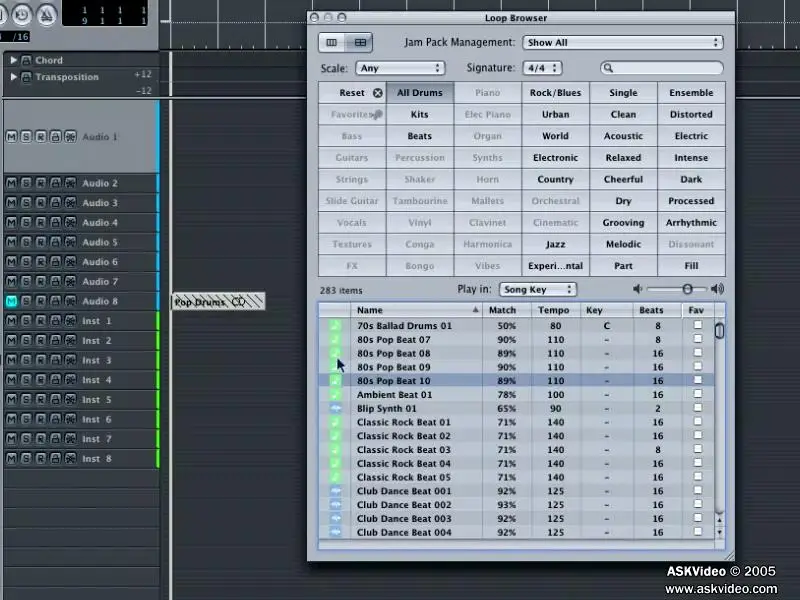Viewport: 800px width, 600px height.
Task: Unmute the Audio 8 track
Action: point(11,301)
